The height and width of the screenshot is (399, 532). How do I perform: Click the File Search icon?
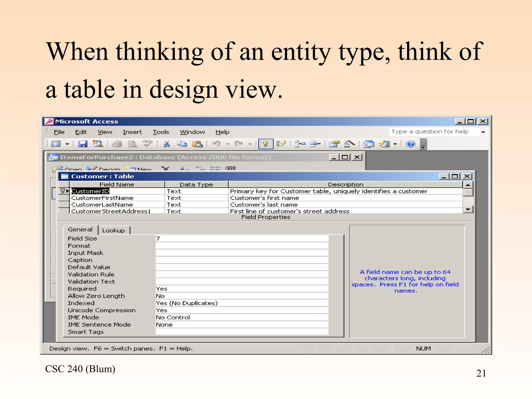(x=98, y=144)
